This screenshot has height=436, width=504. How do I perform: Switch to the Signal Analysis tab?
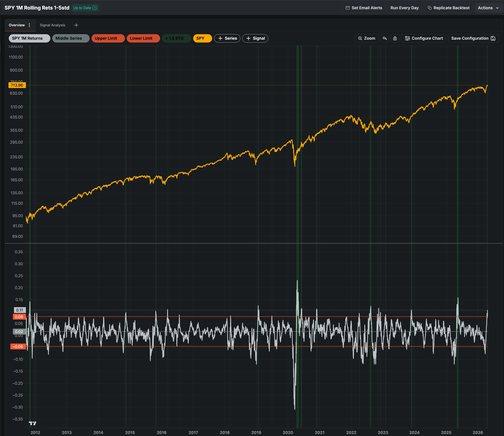52,25
